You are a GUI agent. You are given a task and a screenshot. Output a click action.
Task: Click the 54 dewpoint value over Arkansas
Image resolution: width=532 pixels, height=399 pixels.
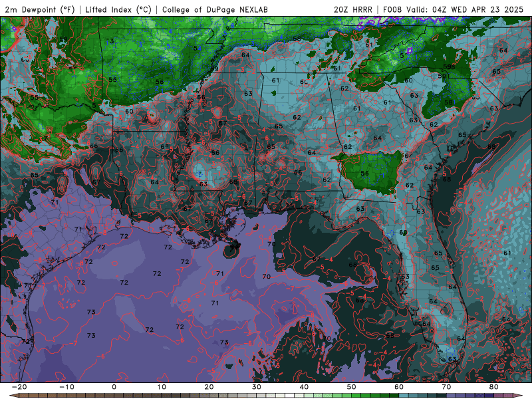[198, 48]
